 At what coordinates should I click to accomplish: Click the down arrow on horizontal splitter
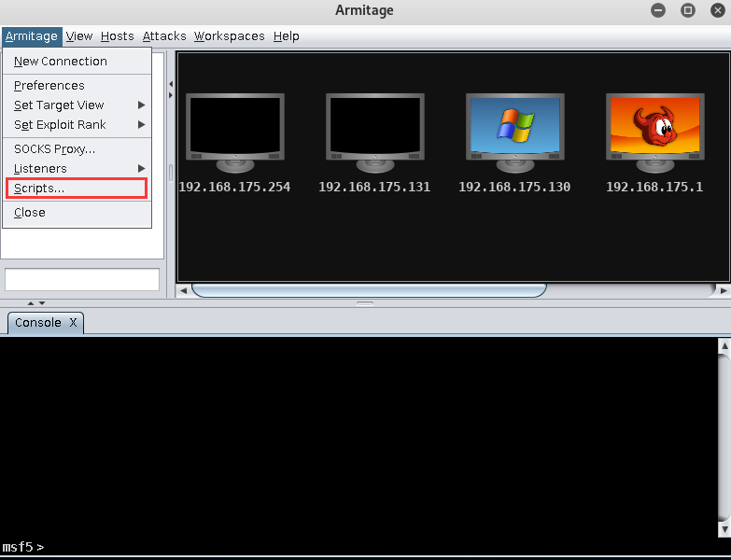42,303
